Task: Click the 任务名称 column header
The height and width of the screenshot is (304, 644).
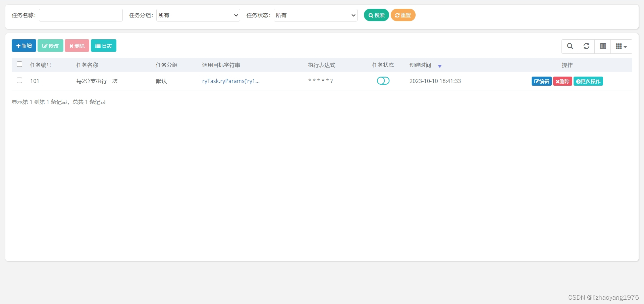Action: point(87,65)
